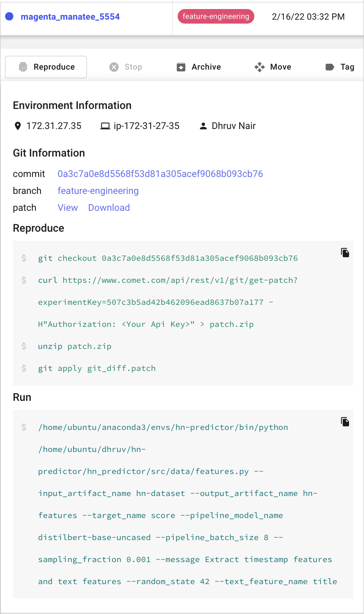Click the unzip patch.zip command line
Viewport: 364px width, 614px height.
[75, 347]
